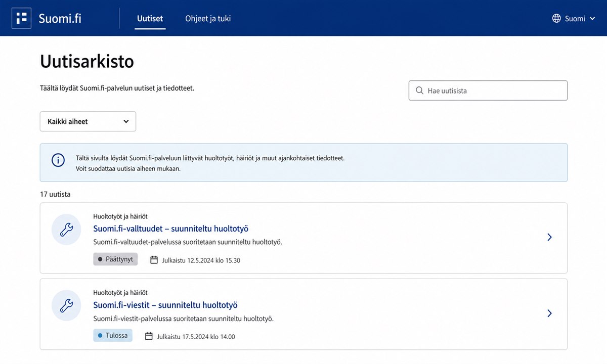Open Suomi.fi-viestit item via right chevron
Viewport: 607px width, 364px height.
[550, 313]
